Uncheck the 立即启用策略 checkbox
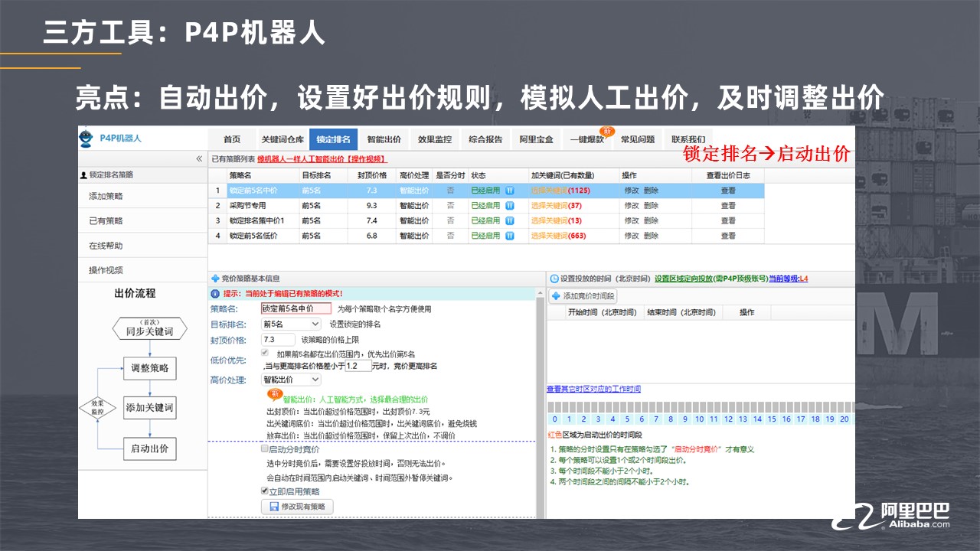 coord(265,491)
